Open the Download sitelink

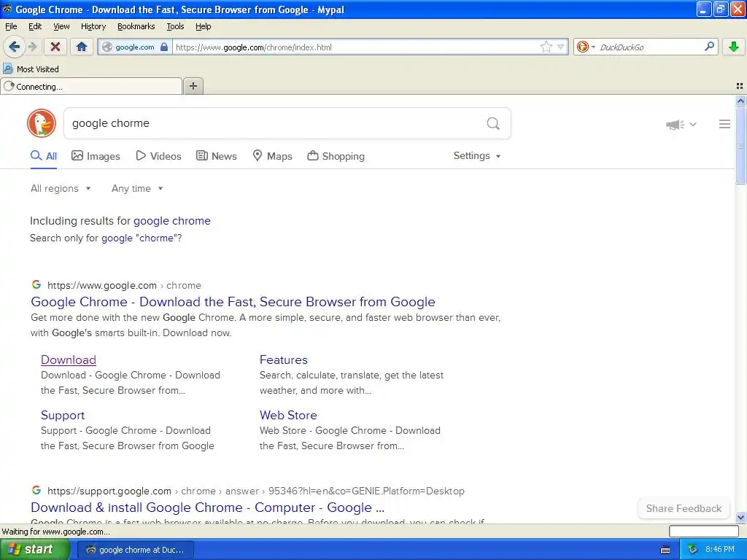click(69, 360)
